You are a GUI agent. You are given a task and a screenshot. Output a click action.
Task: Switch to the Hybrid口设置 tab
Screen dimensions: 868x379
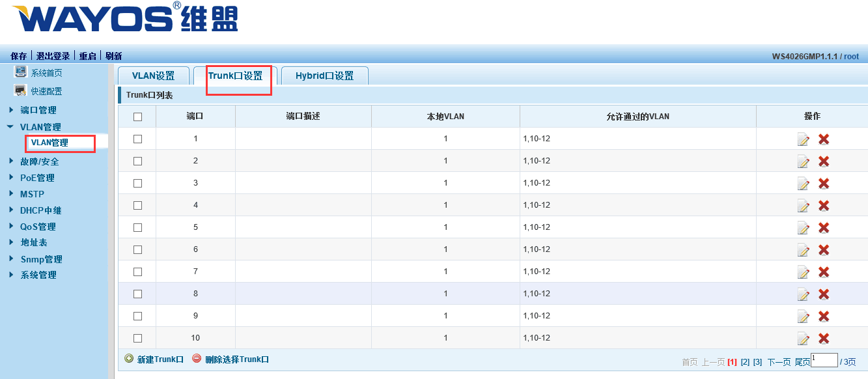click(325, 76)
